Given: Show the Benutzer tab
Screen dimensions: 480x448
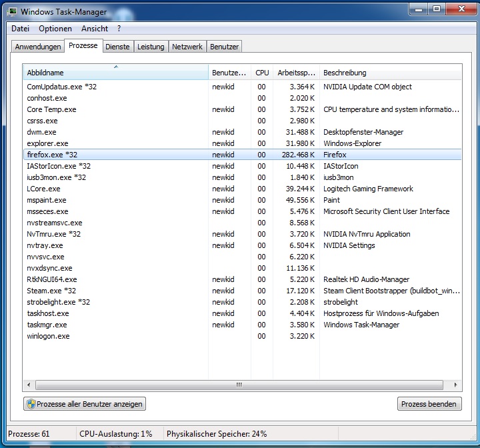Looking at the screenshot, I should (224, 47).
